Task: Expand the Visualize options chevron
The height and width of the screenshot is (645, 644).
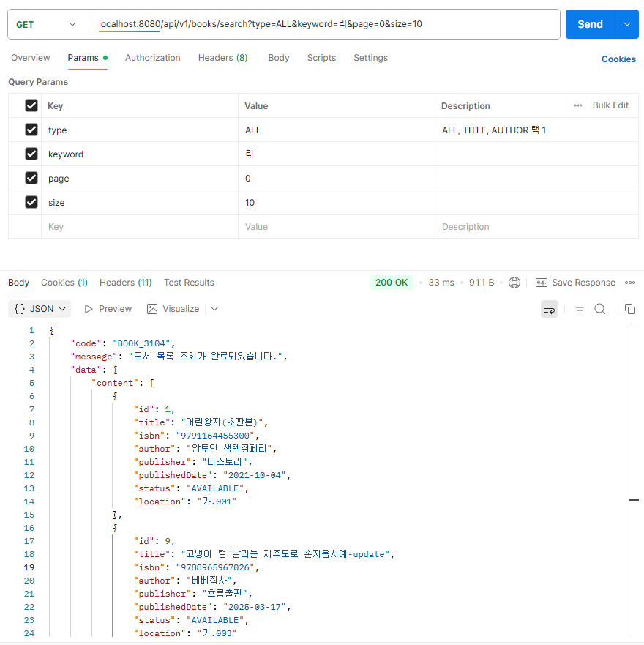Action: pyautogui.click(x=214, y=309)
